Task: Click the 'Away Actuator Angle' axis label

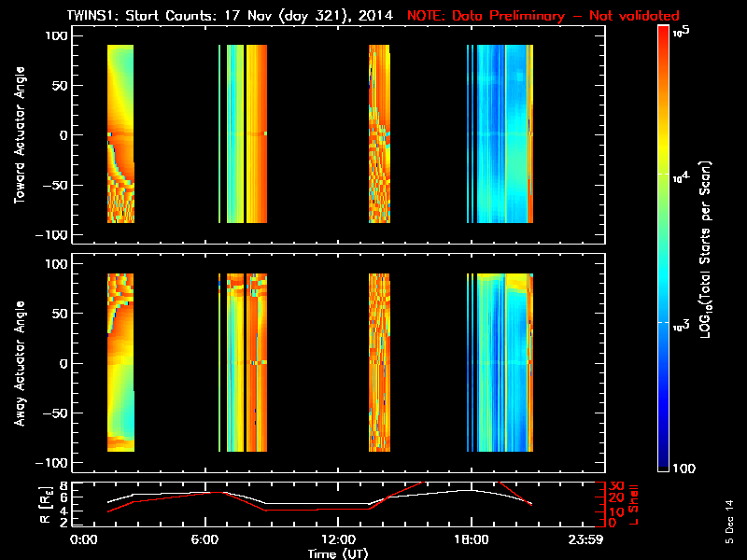Action: click(x=20, y=363)
